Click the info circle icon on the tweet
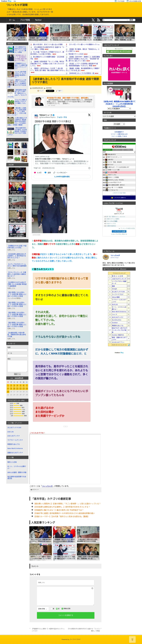The height and width of the screenshot is (644, 142). pyautogui.click(x=89, y=168)
